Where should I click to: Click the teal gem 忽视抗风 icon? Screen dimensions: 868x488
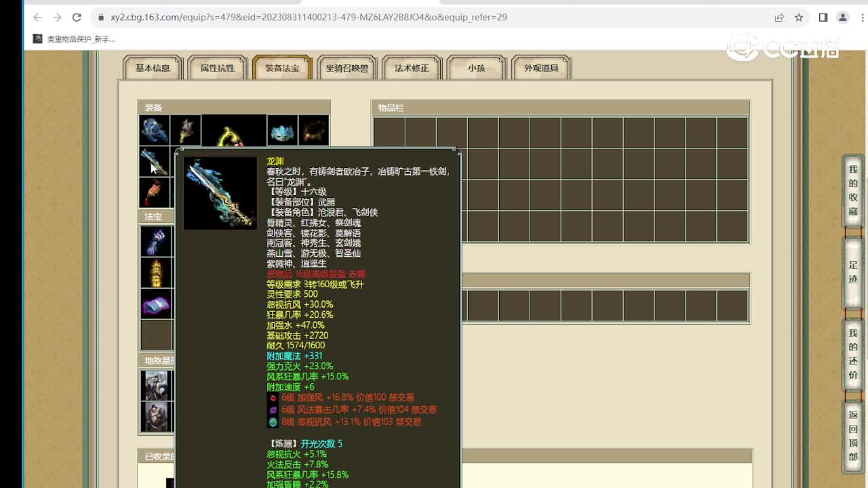point(273,422)
